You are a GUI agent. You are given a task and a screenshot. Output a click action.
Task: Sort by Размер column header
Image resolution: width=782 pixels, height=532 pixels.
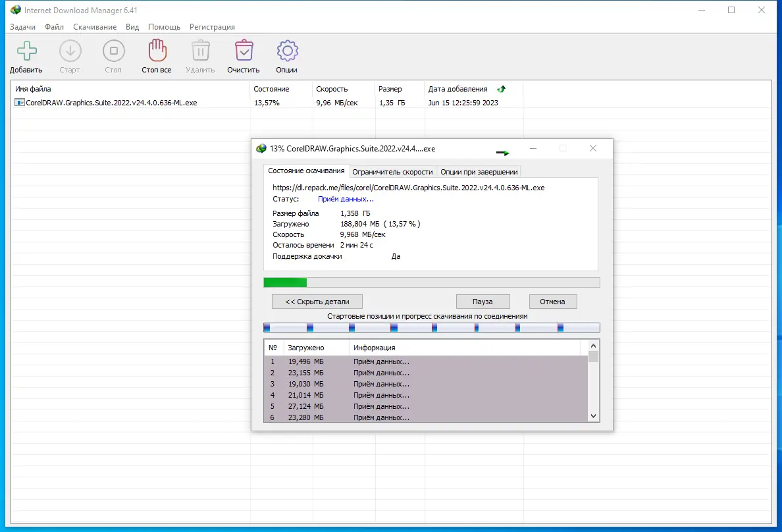tap(400, 89)
